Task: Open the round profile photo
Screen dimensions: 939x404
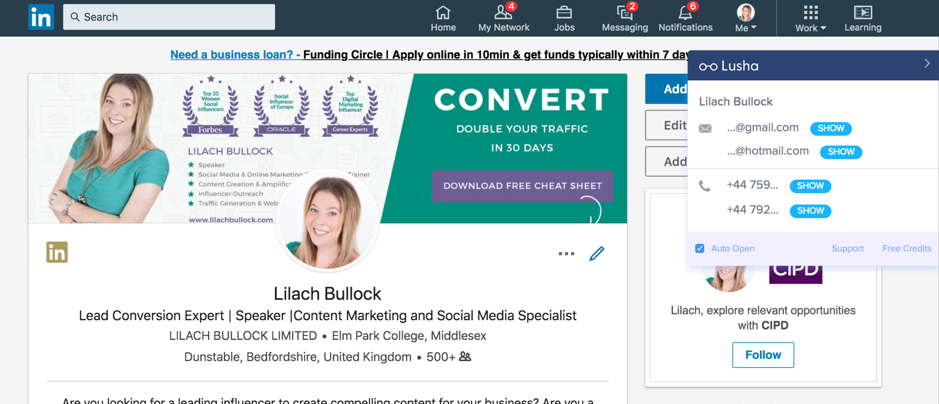Action: [x=328, y=221]
